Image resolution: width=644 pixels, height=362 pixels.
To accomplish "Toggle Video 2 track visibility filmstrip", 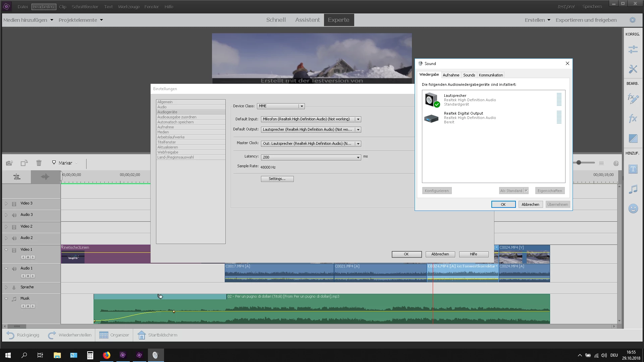I will tap(14, 227).
